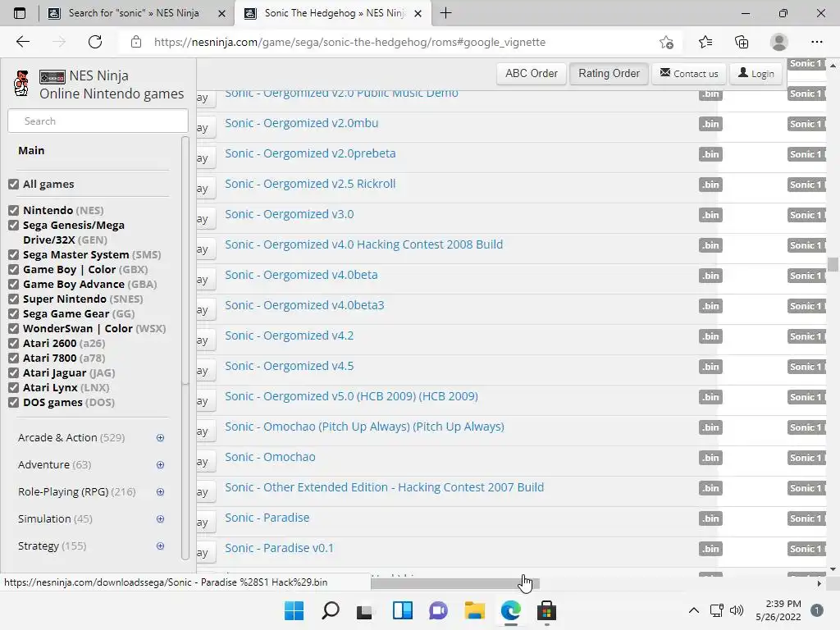Open Sonic - Other Extended Edition link

(384, 487)
